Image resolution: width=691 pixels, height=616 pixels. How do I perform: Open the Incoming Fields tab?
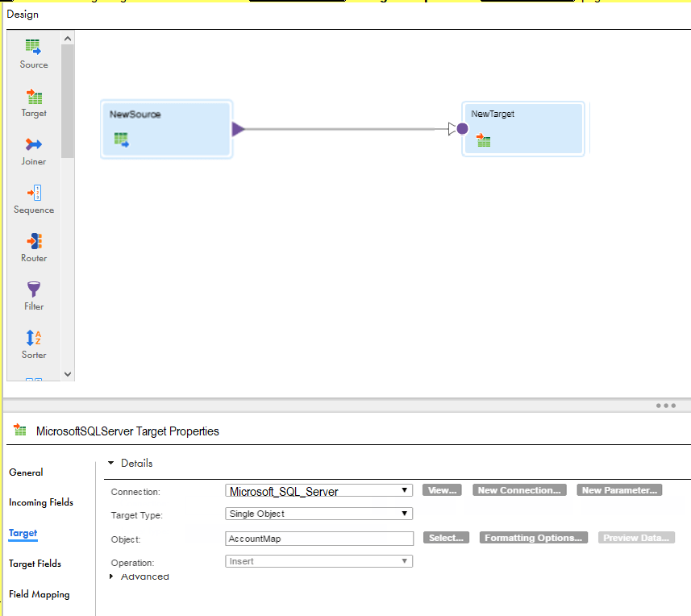pyautogui.click(x=40, y=502)
